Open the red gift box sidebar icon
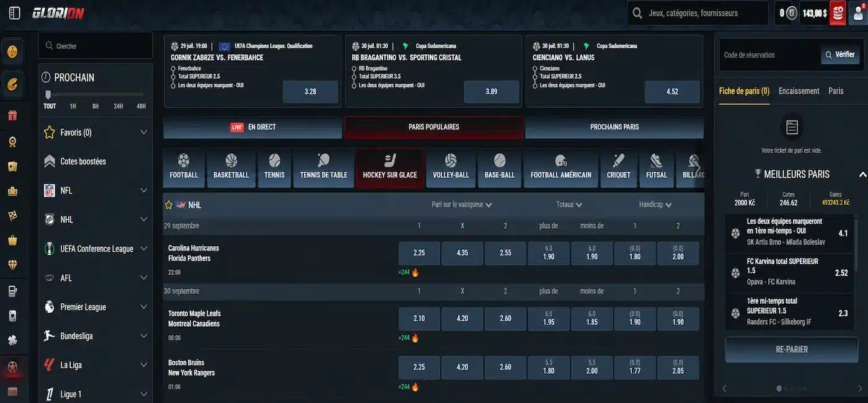 point(12,115)
